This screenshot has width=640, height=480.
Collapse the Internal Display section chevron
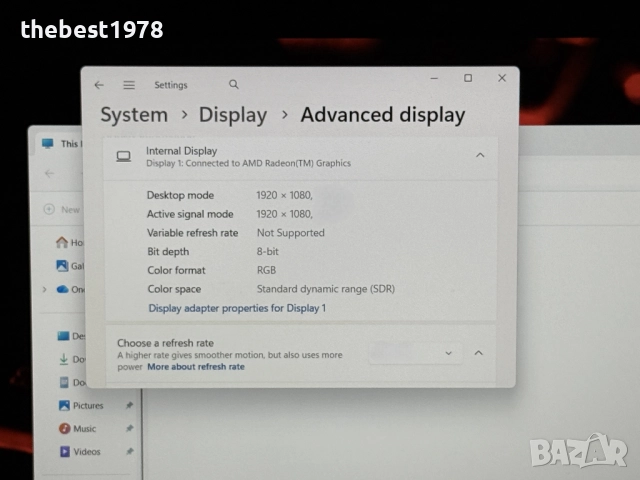(x=480, y=155)
